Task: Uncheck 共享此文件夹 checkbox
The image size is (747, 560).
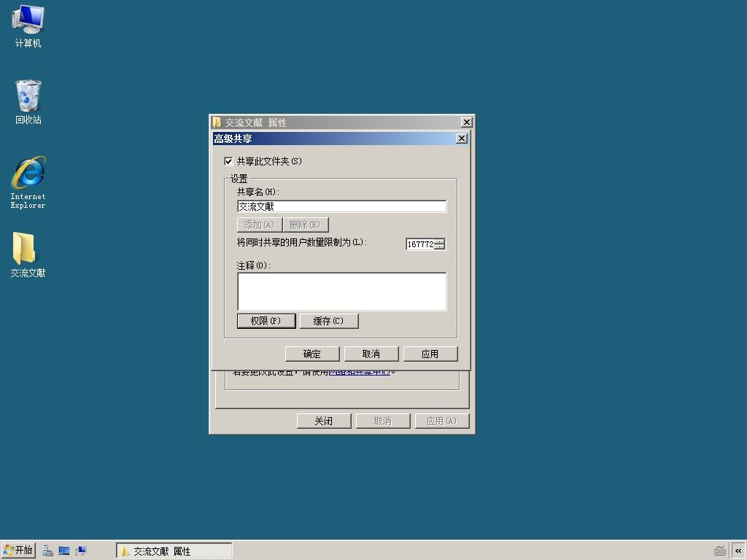Action: [x=228, y=161]
